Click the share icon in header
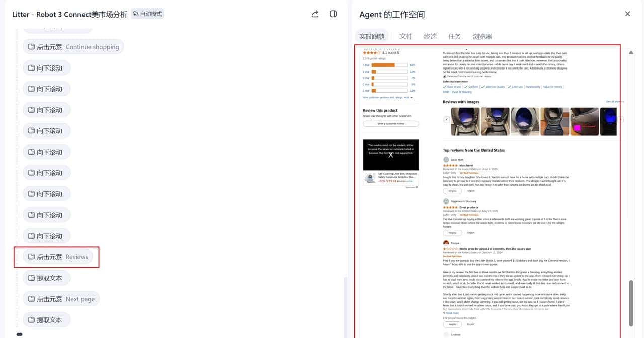This screenshot has height=338, width=644. pyautogui.click(x=315, y=14)
